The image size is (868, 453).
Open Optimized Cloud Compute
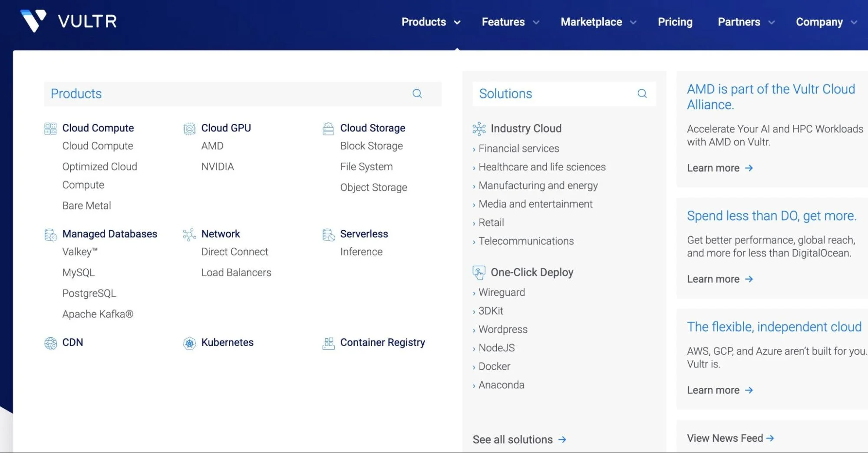click(x=99, y=176)
